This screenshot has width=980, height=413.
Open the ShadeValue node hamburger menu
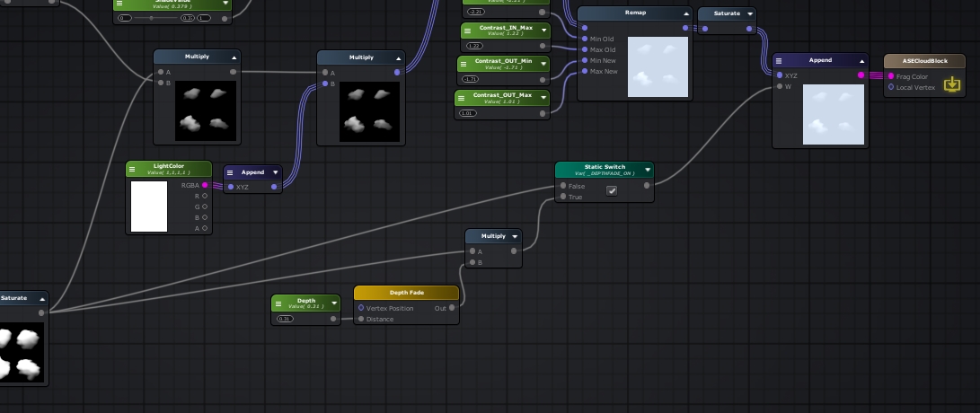[x=119, y=3]
